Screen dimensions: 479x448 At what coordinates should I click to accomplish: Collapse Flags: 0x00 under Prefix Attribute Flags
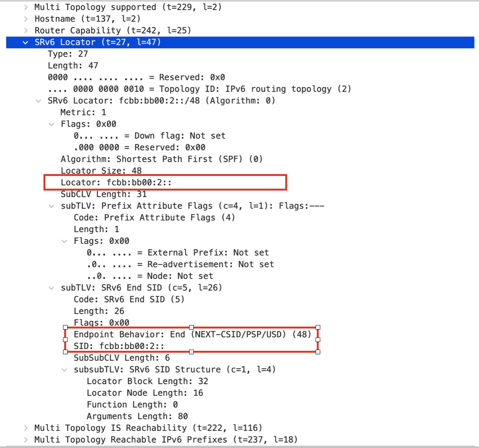point(65,241)
